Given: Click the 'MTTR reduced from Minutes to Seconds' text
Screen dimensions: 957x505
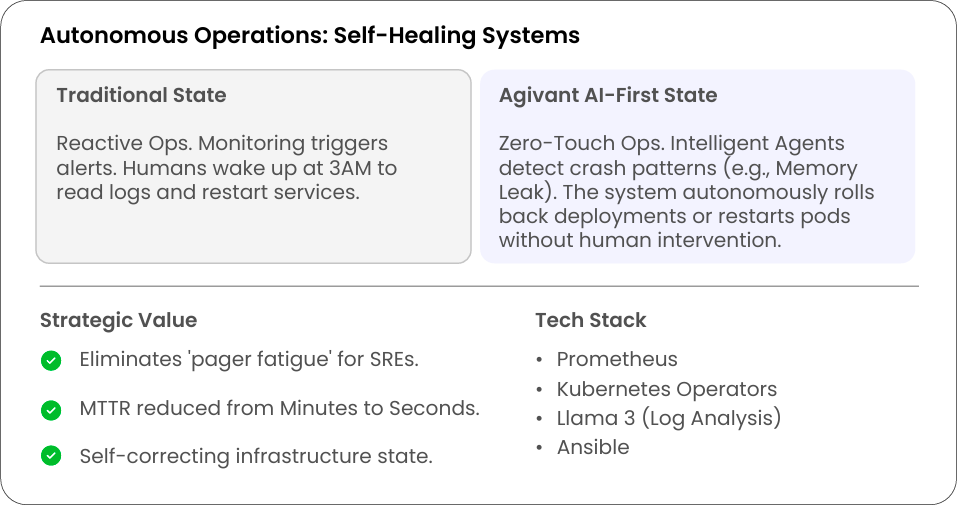Looking at the screenshot, I should tap(279, 409).
